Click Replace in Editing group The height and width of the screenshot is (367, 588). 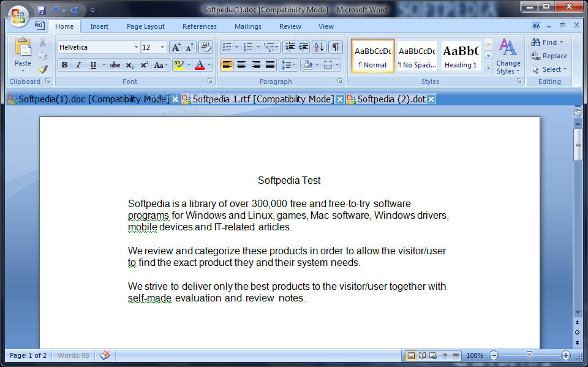click(549, 56)
